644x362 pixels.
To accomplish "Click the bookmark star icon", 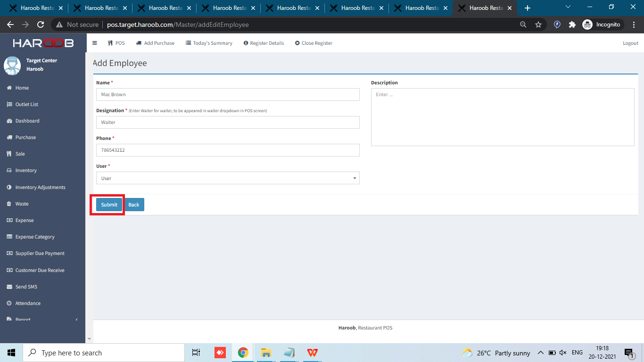I will coord(538,25).
